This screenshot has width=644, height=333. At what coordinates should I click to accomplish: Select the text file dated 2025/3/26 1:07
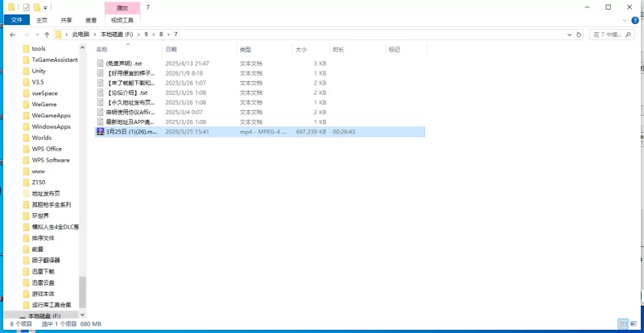tap(260, 83)
